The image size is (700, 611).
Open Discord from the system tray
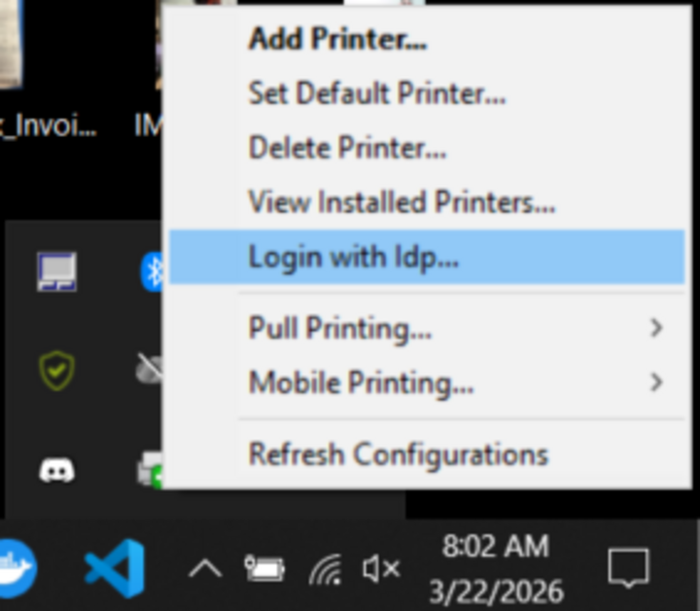point(56,470)
